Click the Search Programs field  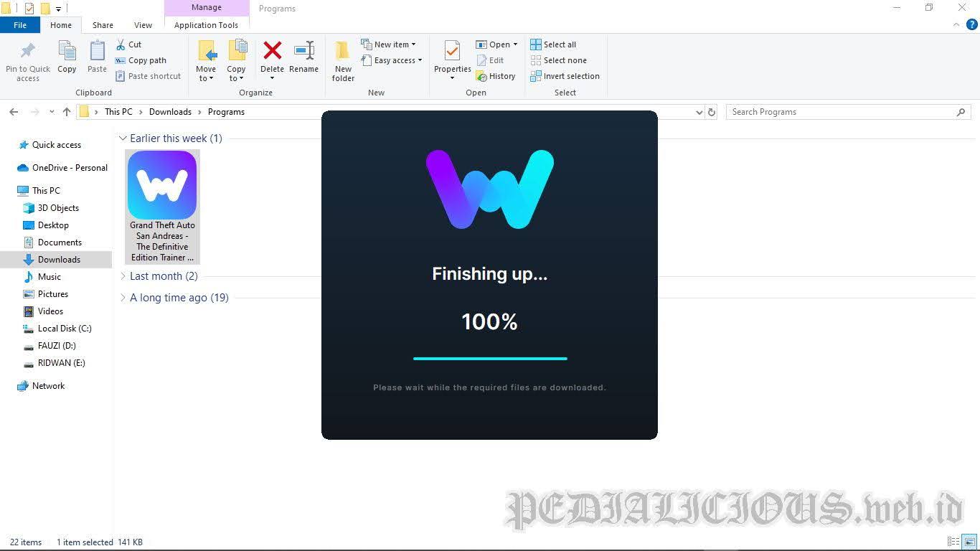[848, 112]
